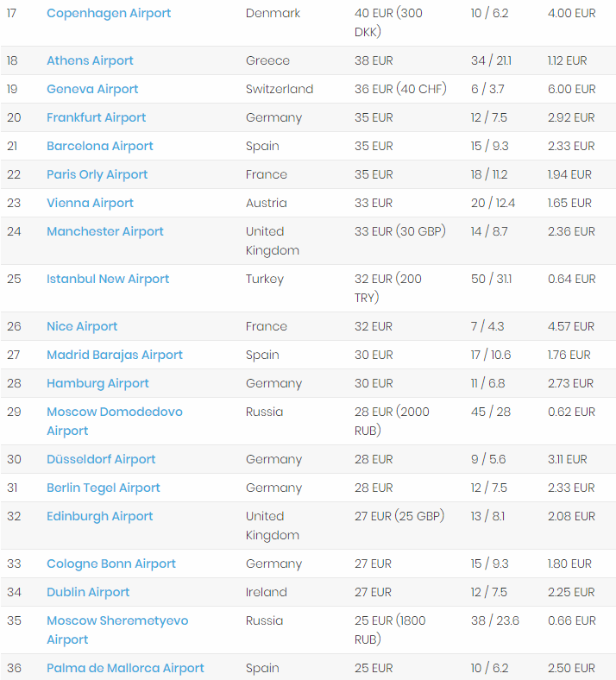Select Madrid Barajas Airport link
This screenshot has width=616, height=680.
pyautogui.click(x=115, y=355)
